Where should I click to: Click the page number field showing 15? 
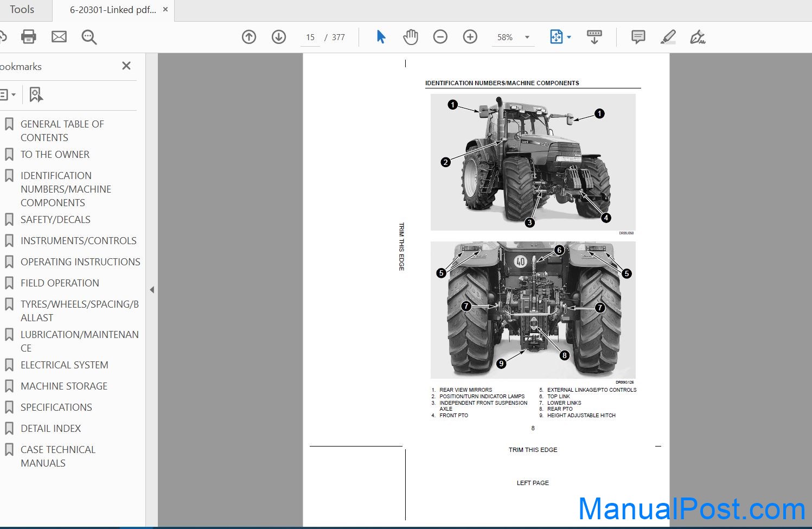(310, 37)
